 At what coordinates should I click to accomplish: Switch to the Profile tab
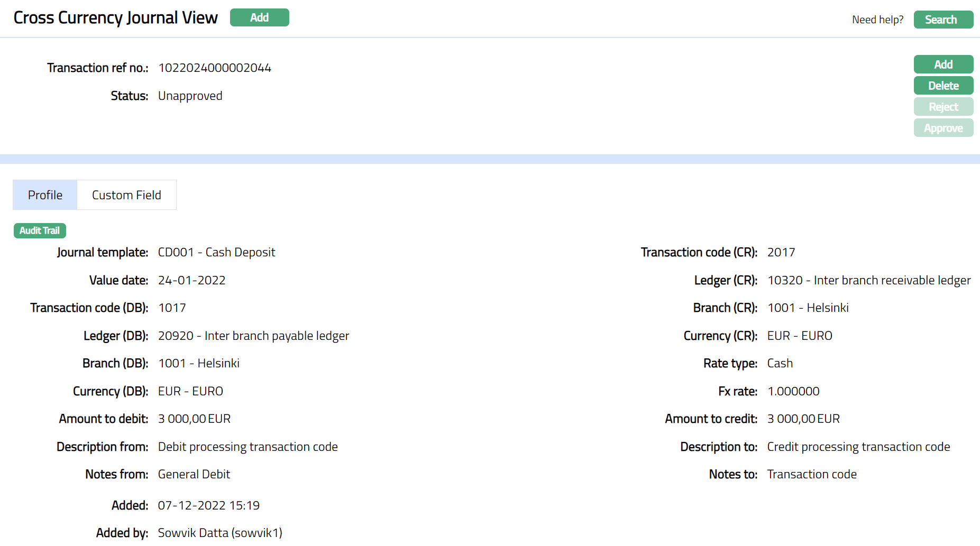[x=45, y=195]
